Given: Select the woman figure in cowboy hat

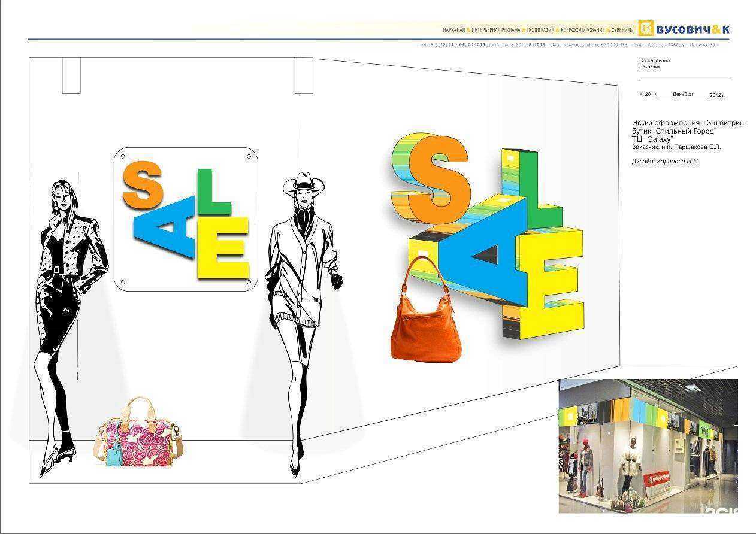Looking at the screenshot, I should coord(303,299).
